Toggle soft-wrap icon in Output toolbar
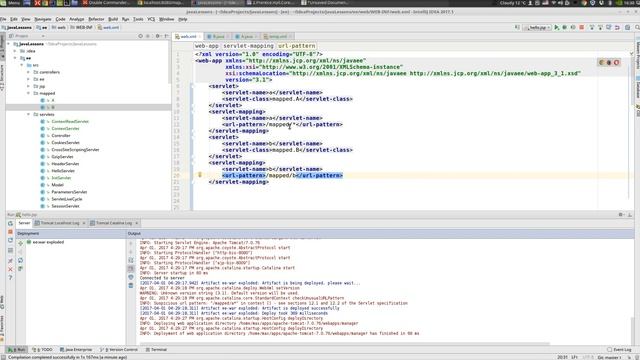 click(x=131, y=260)
